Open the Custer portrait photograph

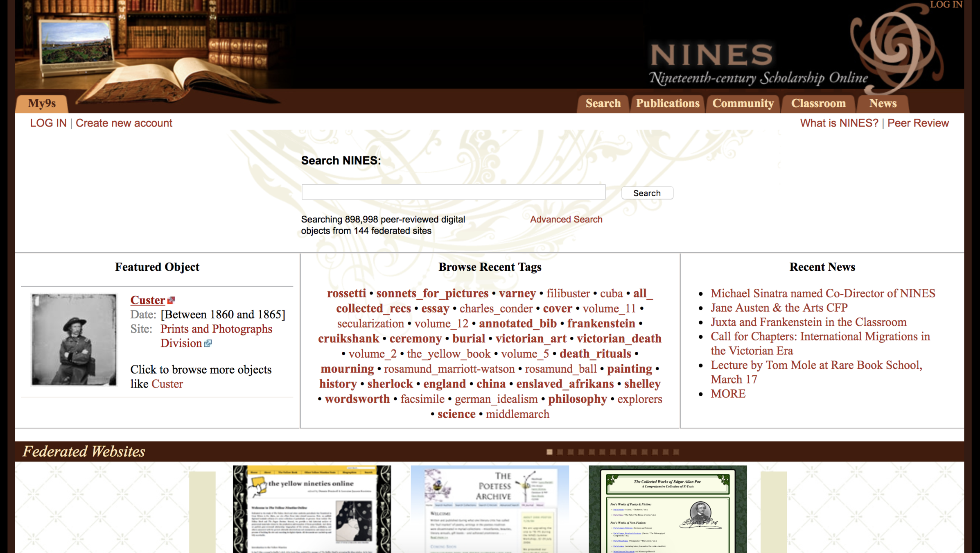74,340
